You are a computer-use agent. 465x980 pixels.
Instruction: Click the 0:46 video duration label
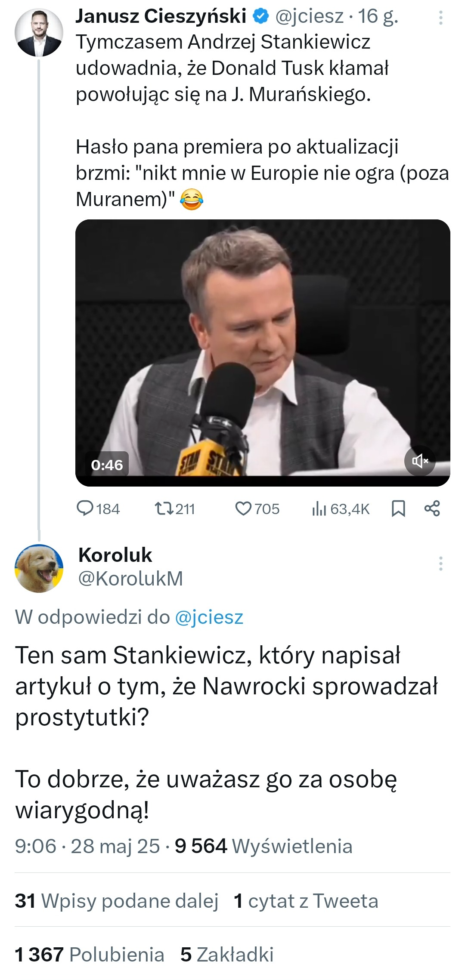coord(107,465)
